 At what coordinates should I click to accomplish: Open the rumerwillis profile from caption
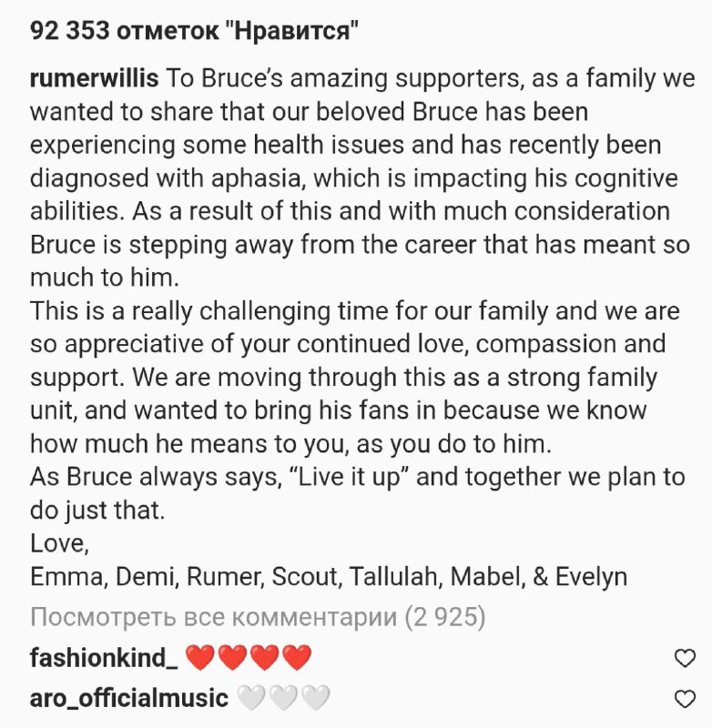click(95, 78)
